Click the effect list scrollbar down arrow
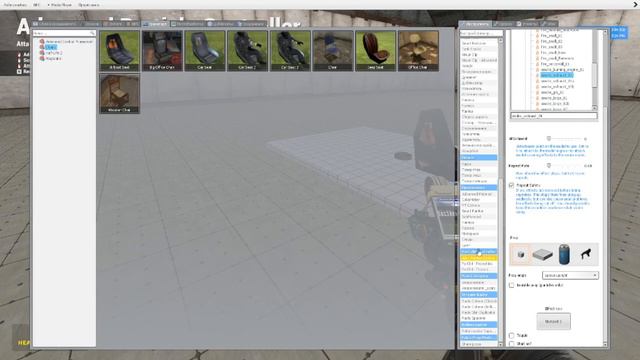The image size is (640, 360). tap(594, 107)
